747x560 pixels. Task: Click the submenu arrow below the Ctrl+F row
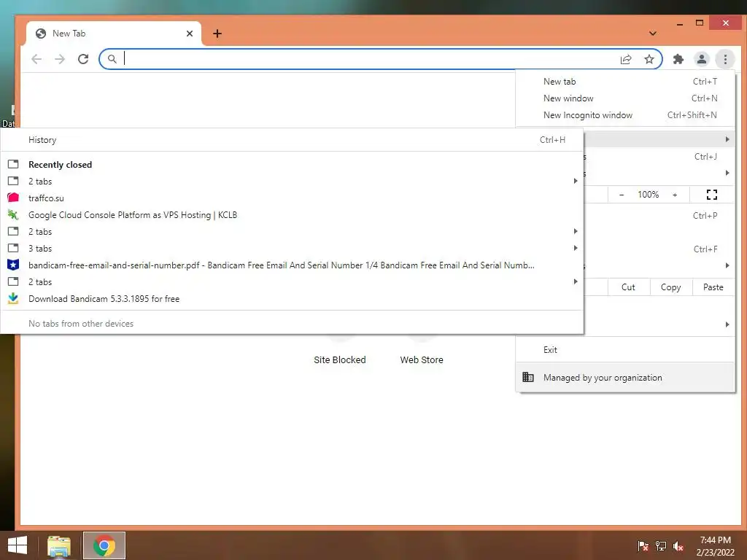pos(727,265)
